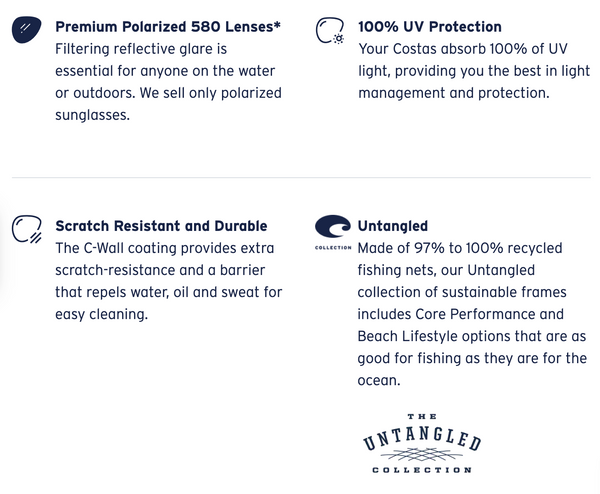Select the 100% UV Protection heading
Viewport: 600px width, 494px height.
tap(430, 26)
